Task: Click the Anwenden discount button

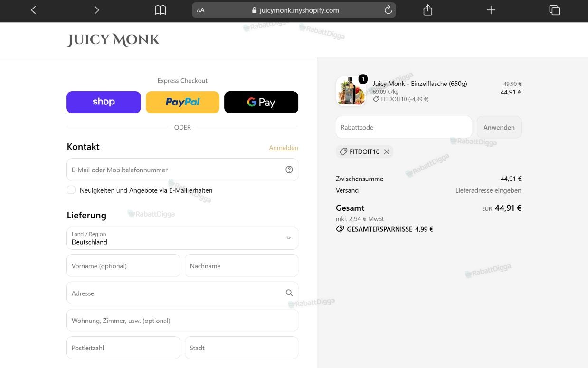Action: coord(499,127)
